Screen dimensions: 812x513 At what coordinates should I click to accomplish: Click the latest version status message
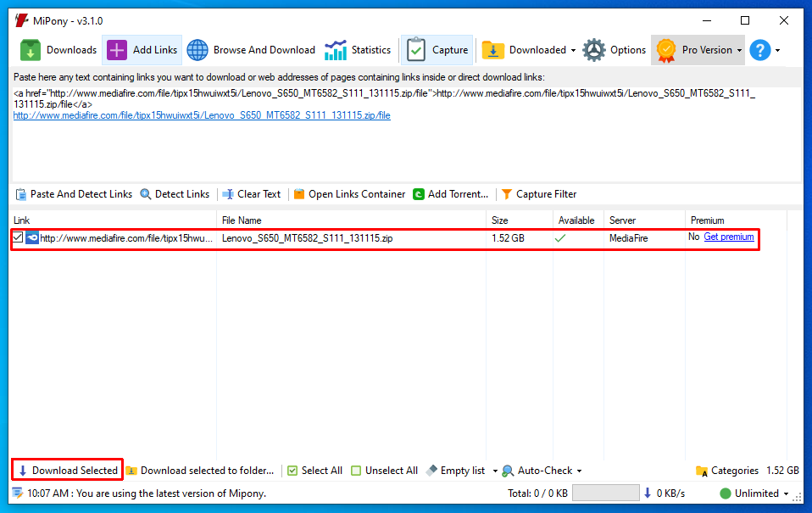pos(147,493)
